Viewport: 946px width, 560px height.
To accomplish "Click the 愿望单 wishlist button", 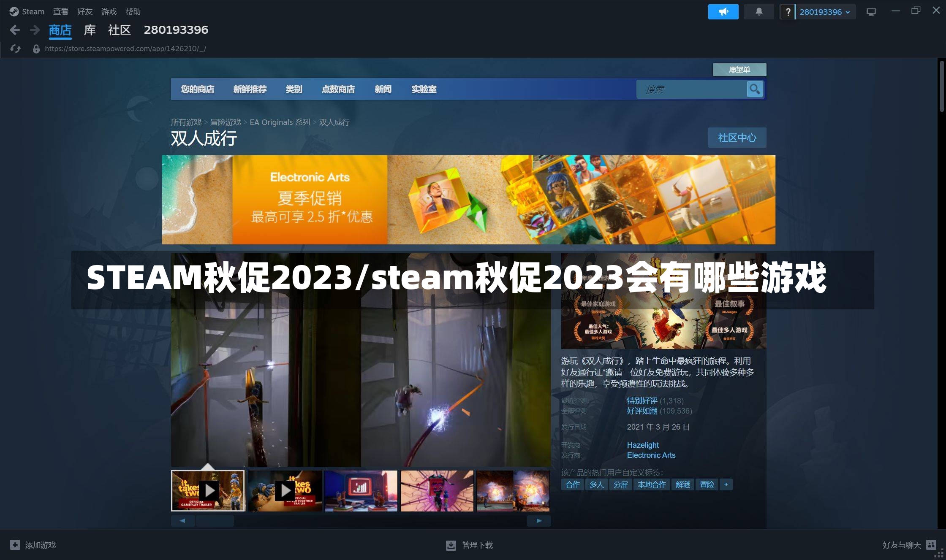I will (739, 70).
